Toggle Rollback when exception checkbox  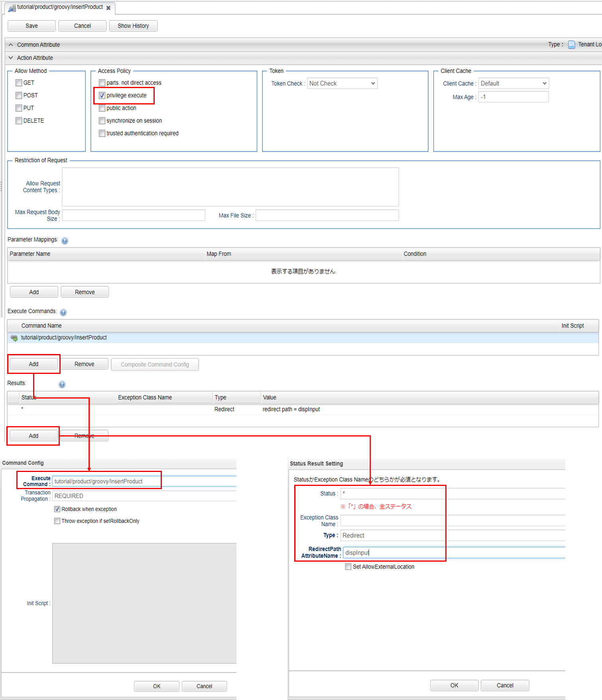click(x=57, y=509)
